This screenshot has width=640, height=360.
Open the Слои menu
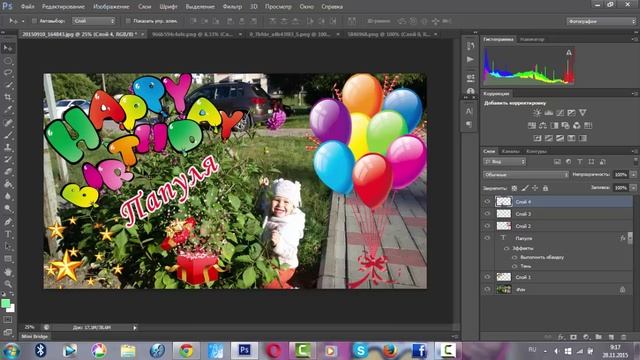144,7
